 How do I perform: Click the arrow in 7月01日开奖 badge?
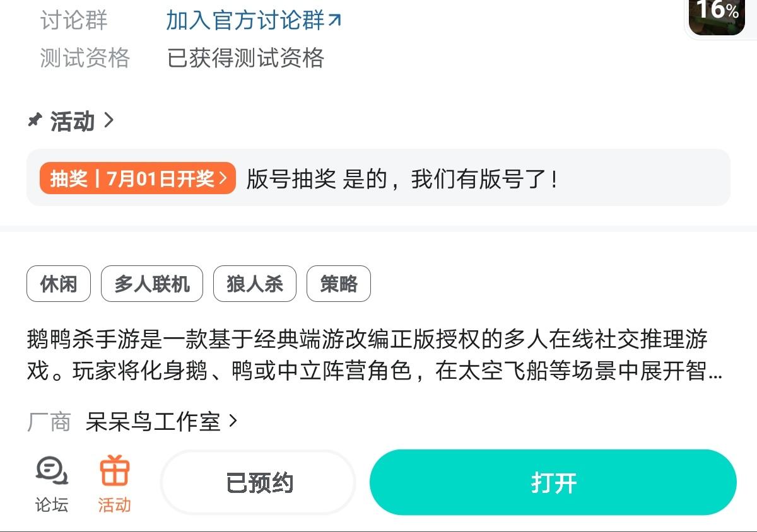coord(223,179)
